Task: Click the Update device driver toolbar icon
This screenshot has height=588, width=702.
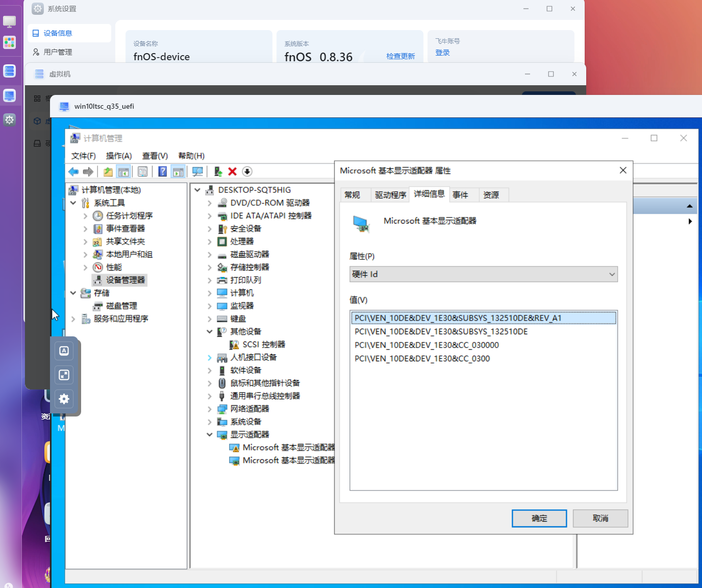Action: [218, 171]
